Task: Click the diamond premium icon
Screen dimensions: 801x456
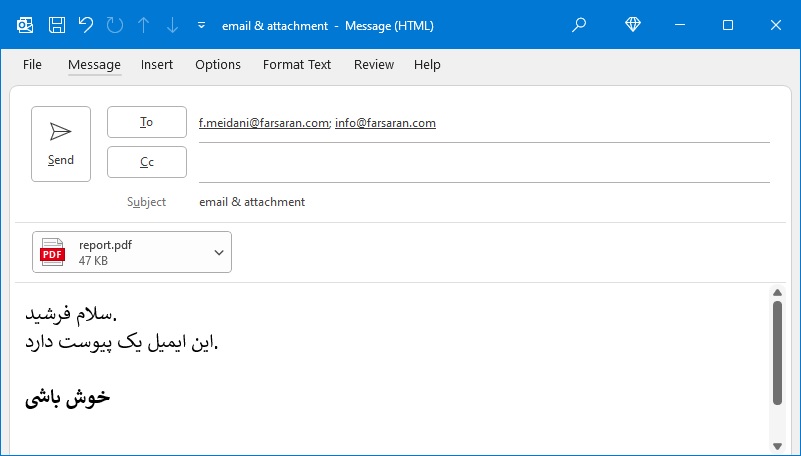Action: click(633, 25)
